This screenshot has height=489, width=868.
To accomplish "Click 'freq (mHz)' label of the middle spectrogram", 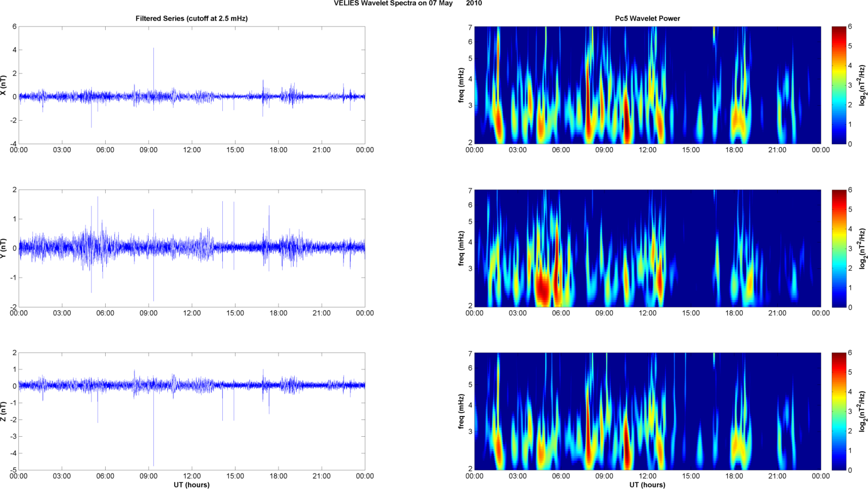I will (x=461, y=248).
